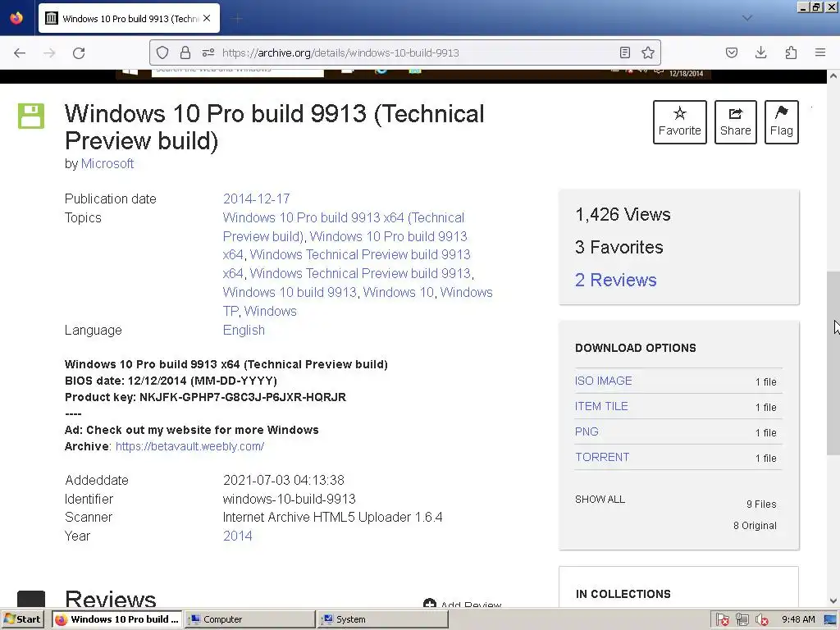
Task: Click scrollbar down arrow
Action: [x=833, y=601]
